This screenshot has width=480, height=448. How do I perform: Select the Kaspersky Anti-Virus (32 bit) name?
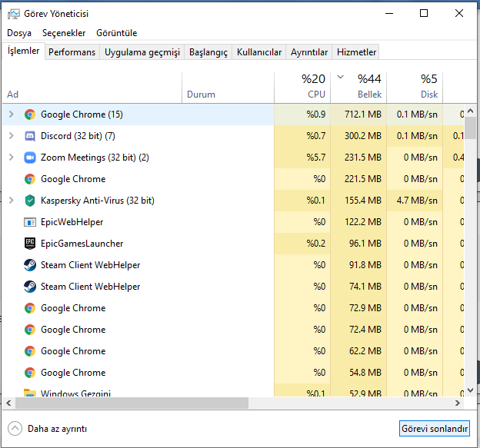click(98, 201)
